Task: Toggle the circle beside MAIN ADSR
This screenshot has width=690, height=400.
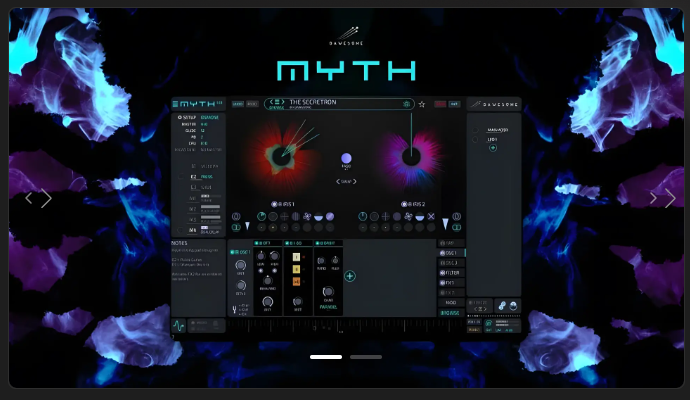Action: [475, 130]
